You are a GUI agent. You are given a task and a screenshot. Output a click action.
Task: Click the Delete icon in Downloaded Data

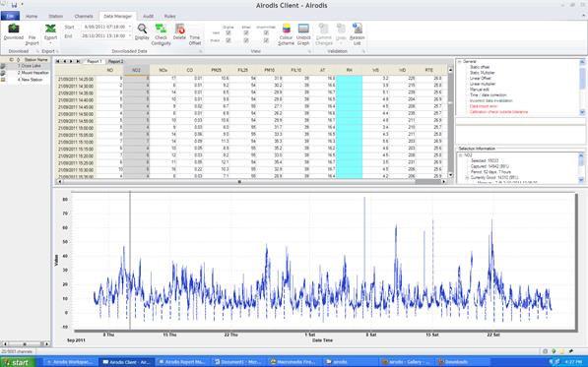pyautogui.click(x=179, y=29)
